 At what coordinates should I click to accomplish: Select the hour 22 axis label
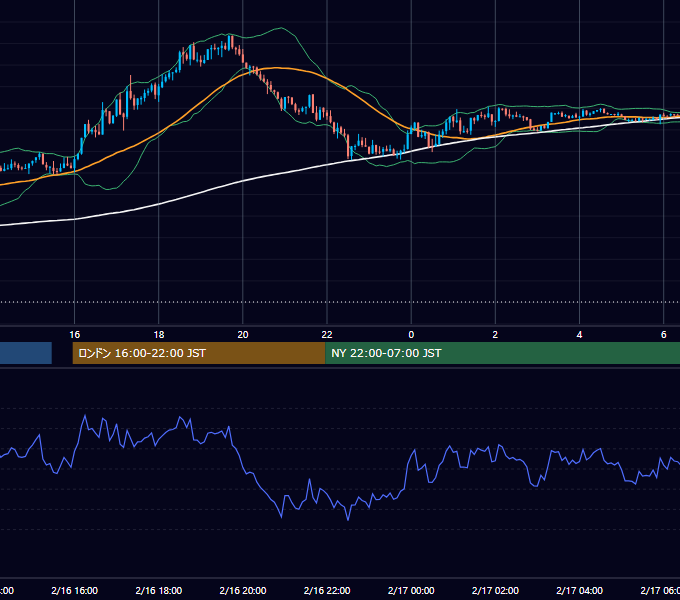click(327, 335)
